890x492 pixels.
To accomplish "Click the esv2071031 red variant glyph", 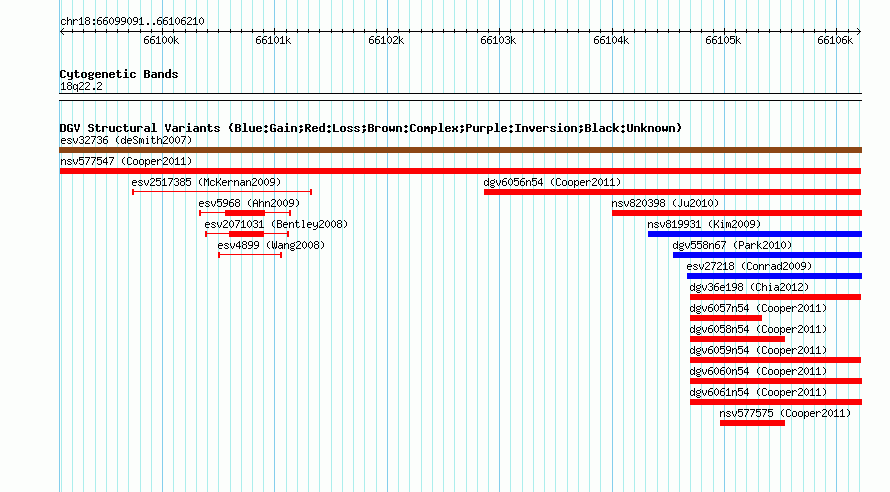I will pos(247,234).
